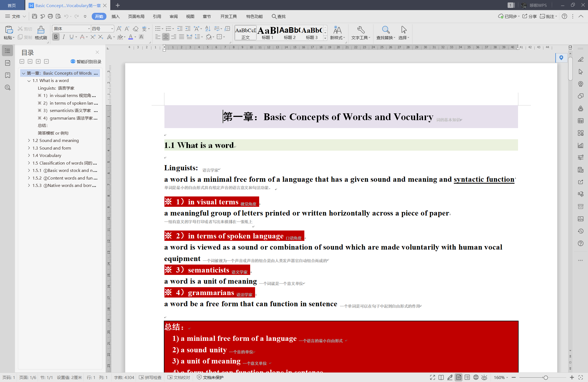Click the font color A swatch
The image size is (588, 382).
tap(131, 37)
